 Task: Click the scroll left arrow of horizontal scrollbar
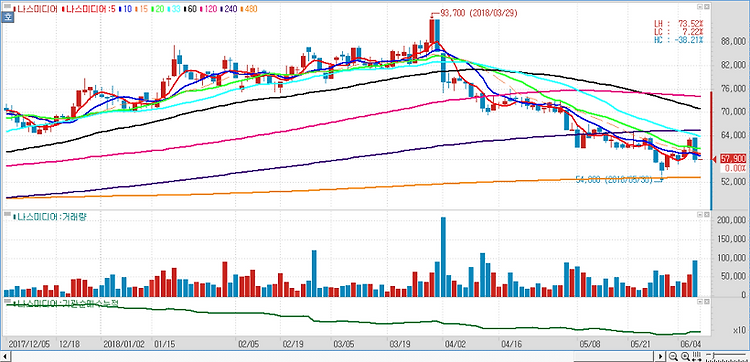click(x=6, y=357)
